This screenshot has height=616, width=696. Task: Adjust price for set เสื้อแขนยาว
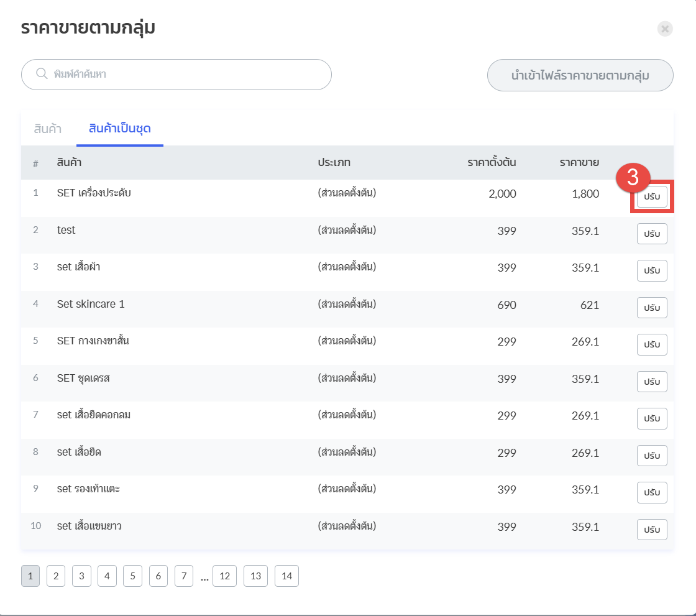coord(651,529)
